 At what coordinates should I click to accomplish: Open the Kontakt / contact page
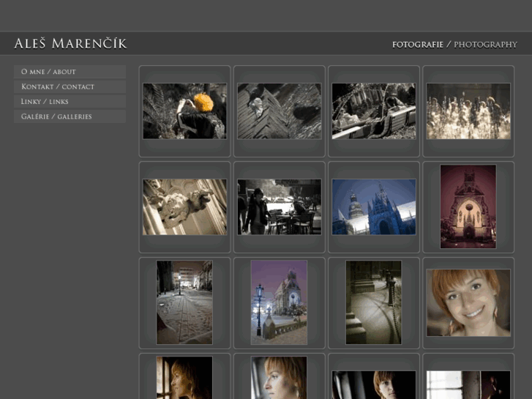(70, 86)
